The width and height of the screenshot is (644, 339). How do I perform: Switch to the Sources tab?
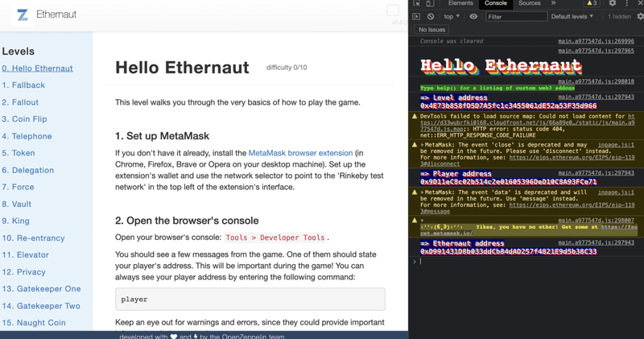click(530, 3)
